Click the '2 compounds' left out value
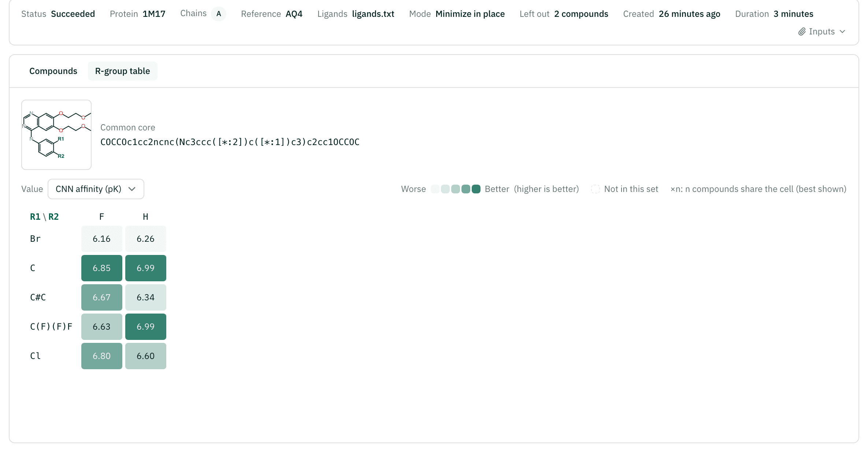The width and height of the screenshot is (868, 452). click(x=581, y=14)
